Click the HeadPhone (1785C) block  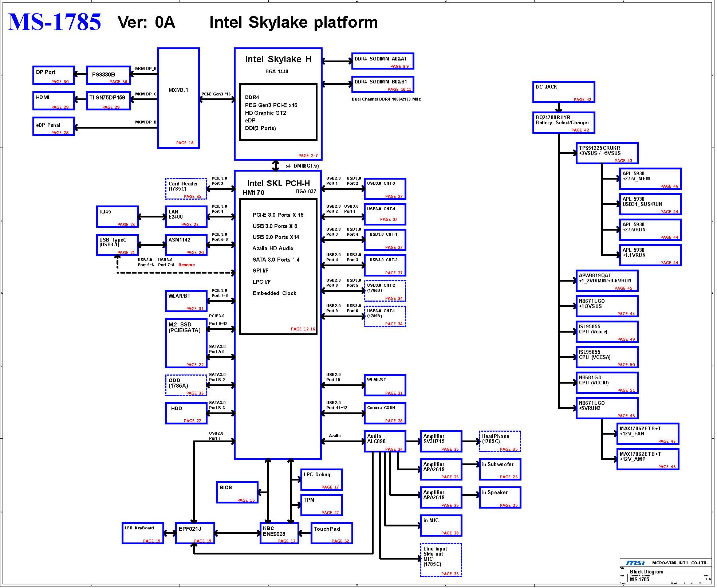[x=500, y=441]
